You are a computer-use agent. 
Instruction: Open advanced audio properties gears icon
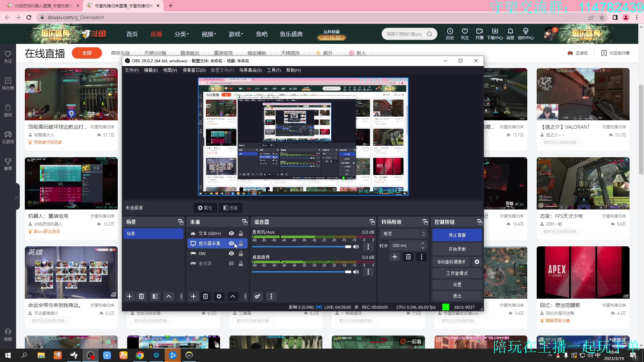click(x=258, y=296)
